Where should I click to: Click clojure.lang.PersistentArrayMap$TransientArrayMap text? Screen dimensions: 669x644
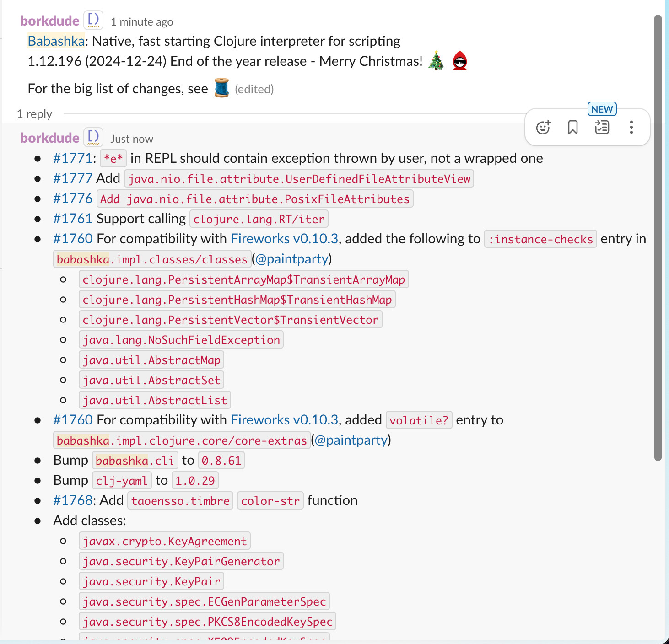pos(244,279)
